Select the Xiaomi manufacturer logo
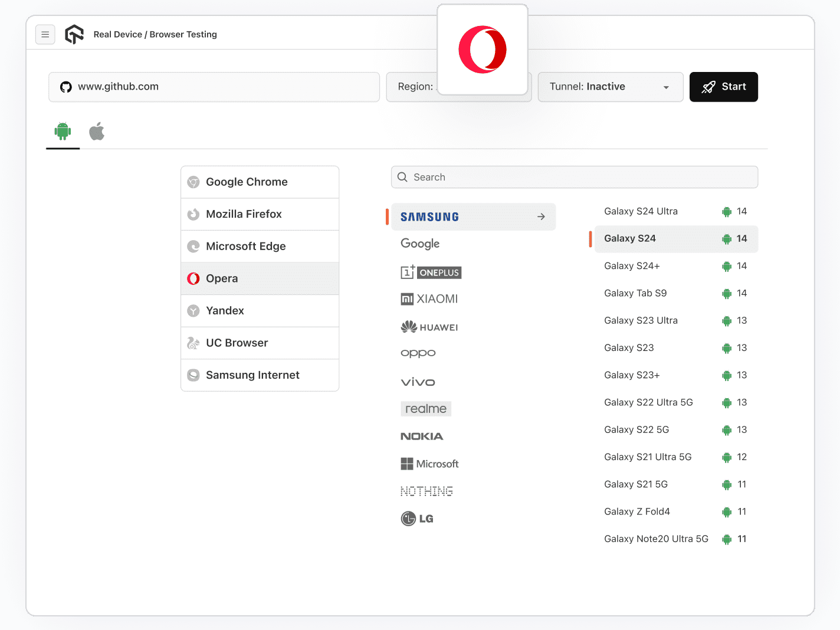The width and height of the screenshot is (840, 630). (407, 299)
